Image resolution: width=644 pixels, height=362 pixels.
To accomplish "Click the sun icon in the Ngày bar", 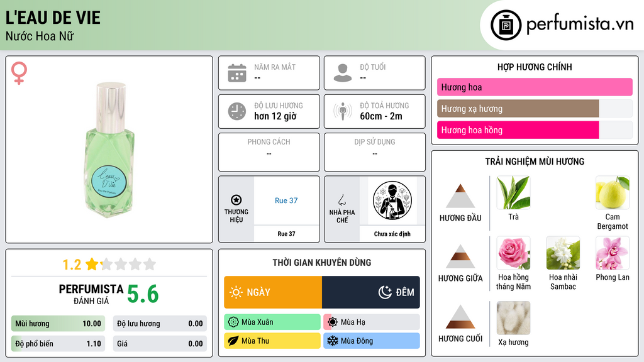I will (x=236, y=292).
